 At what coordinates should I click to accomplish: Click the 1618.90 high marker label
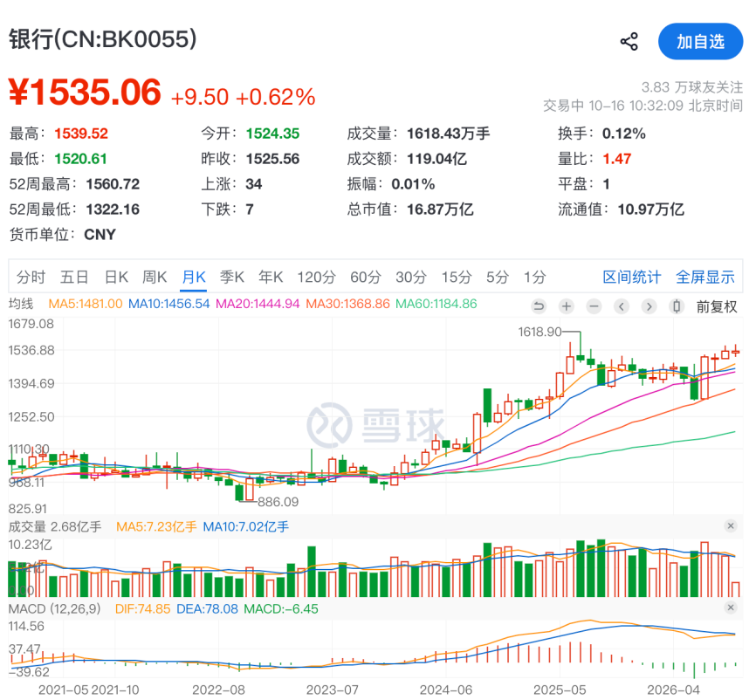540,332
